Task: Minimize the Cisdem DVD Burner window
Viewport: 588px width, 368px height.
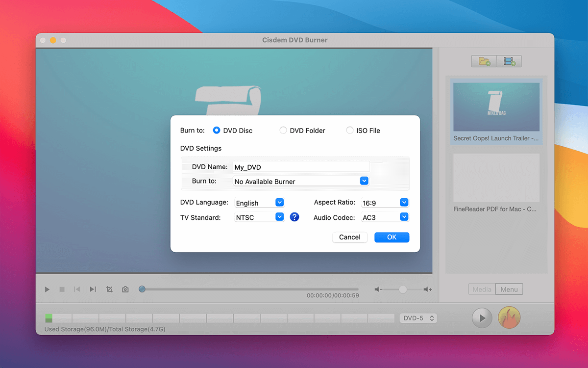Action: pyautogui.click(x=53, y=40)
